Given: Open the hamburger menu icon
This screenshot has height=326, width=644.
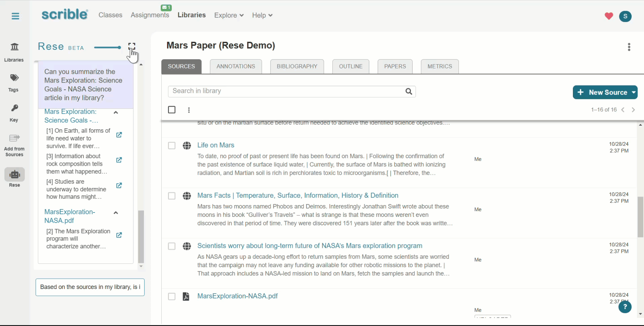Looking at the screenshot, I should click(15, 16).
